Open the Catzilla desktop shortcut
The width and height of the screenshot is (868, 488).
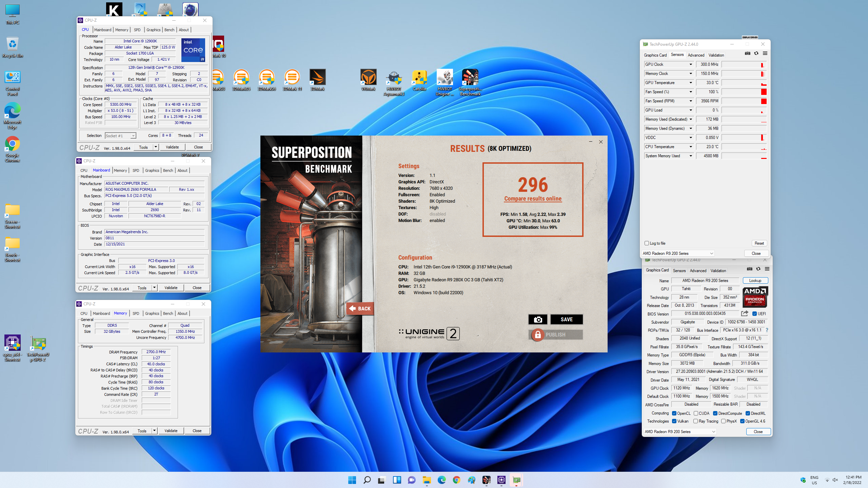click(x=419, y=80)
